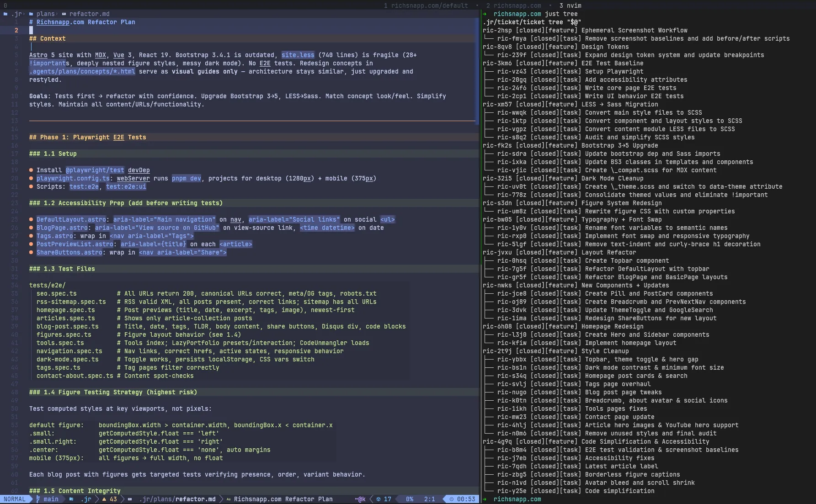The height and width of the screenshot is (504, 816).
Task: Click the folder icon before plans in winbar
Action: [x=30, y=14]
